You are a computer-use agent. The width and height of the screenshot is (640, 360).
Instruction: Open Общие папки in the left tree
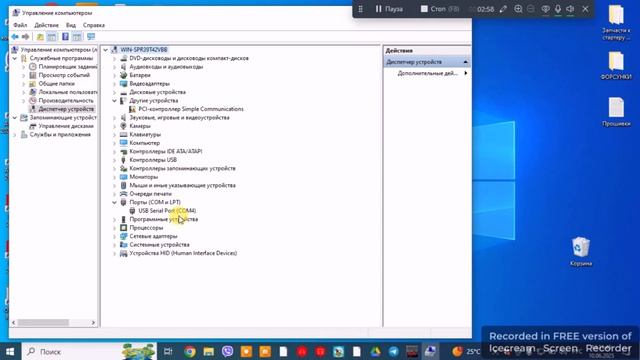(56, 84)
